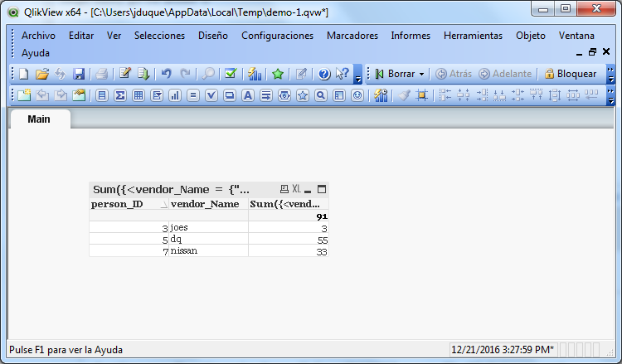Image resolution: width=622 pixels, height=364 pixels.
Task: Launch the Quick Chart wizard lightning icon
Action: [255, 74]
